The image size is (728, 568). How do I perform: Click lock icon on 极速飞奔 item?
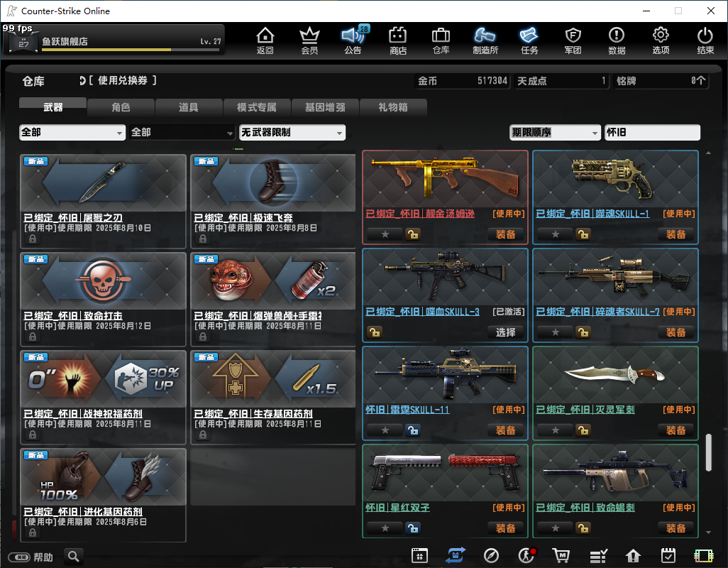coord(202,239)
